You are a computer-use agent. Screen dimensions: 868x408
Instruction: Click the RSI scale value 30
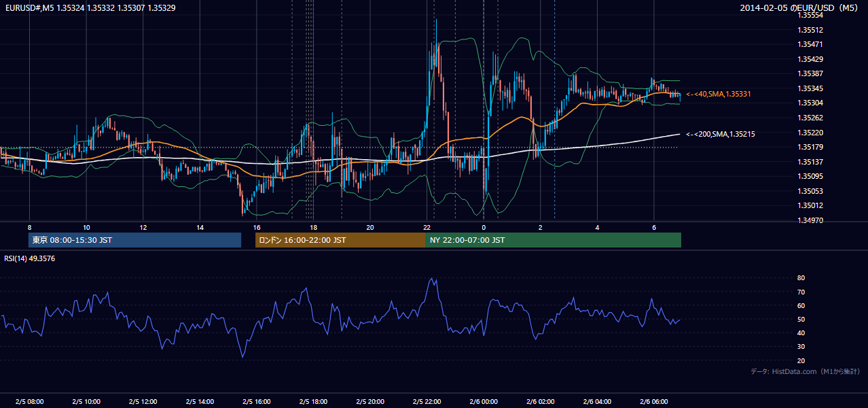tap(801, 347)
